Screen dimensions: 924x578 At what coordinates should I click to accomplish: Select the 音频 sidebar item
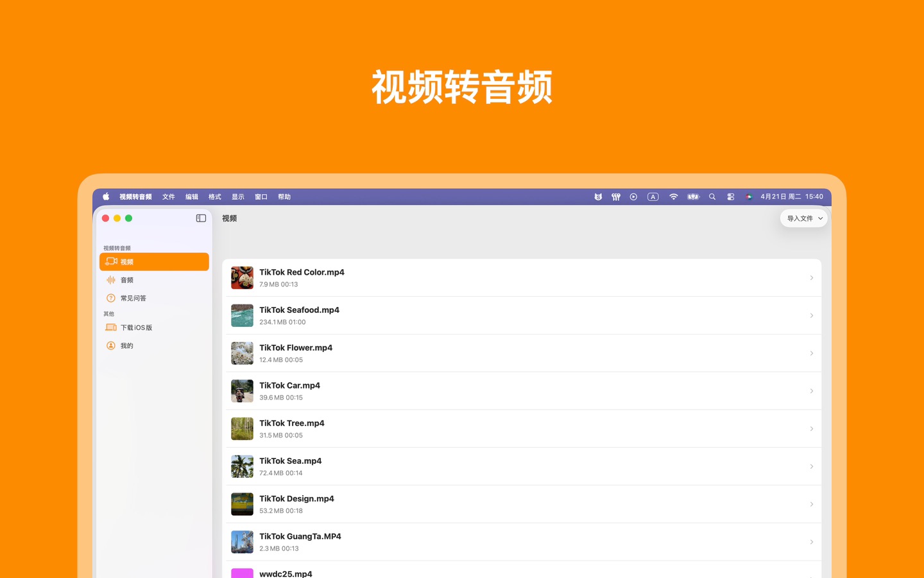pyautogui.click(x=154, y=280)
